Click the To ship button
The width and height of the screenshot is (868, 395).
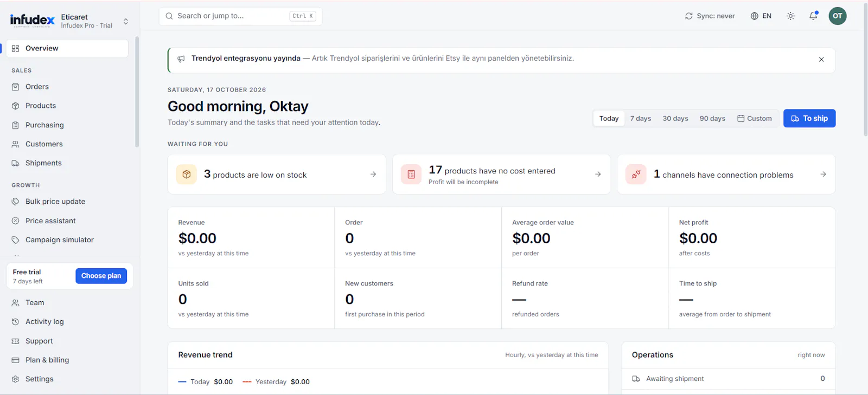pos(809,118)
